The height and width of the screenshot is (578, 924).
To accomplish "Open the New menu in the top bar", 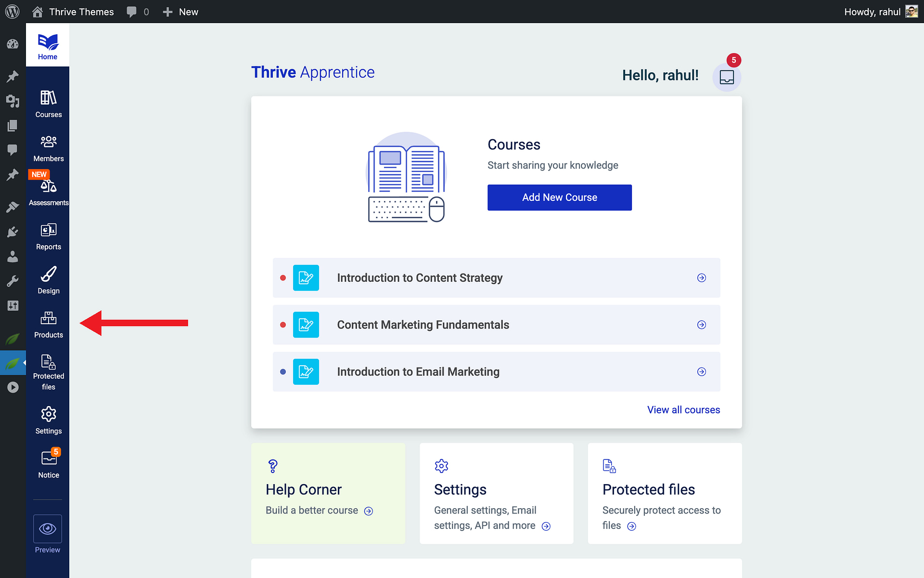I will pos(180,12).
